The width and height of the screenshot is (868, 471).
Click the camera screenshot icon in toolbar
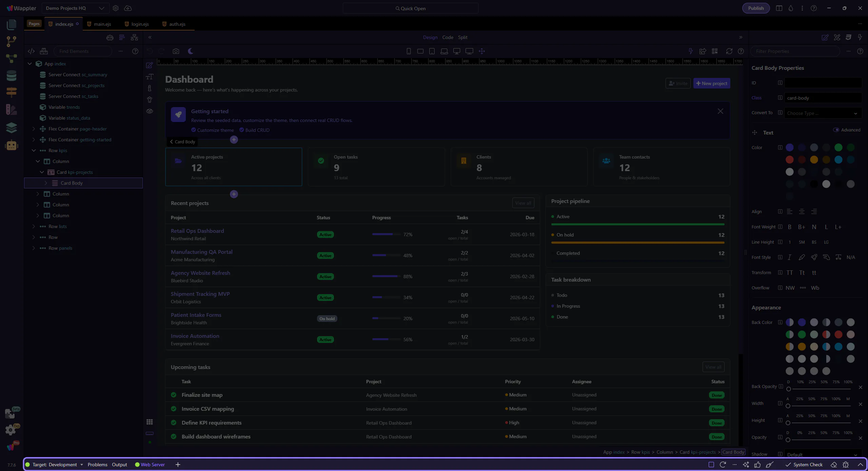[x=176, y=51]
